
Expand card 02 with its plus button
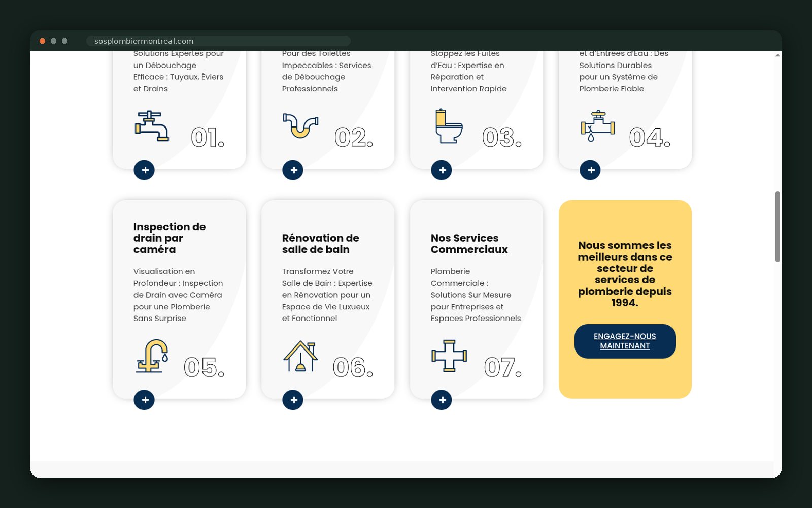(x=293, y=170)
